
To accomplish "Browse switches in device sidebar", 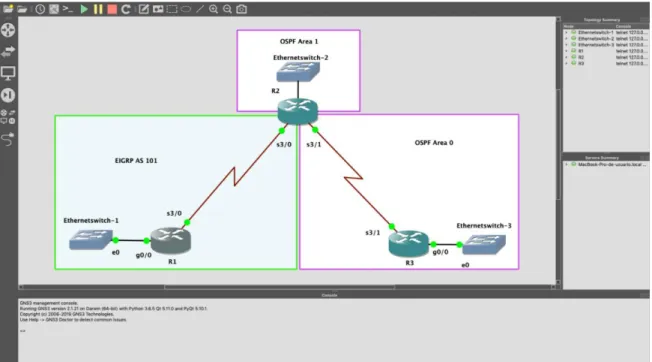I will coord(8,52).
